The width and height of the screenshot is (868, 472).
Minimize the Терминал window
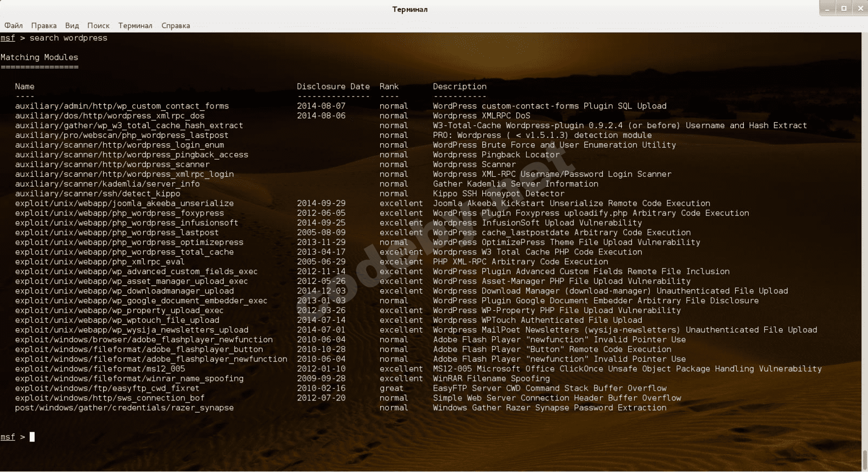827,8
